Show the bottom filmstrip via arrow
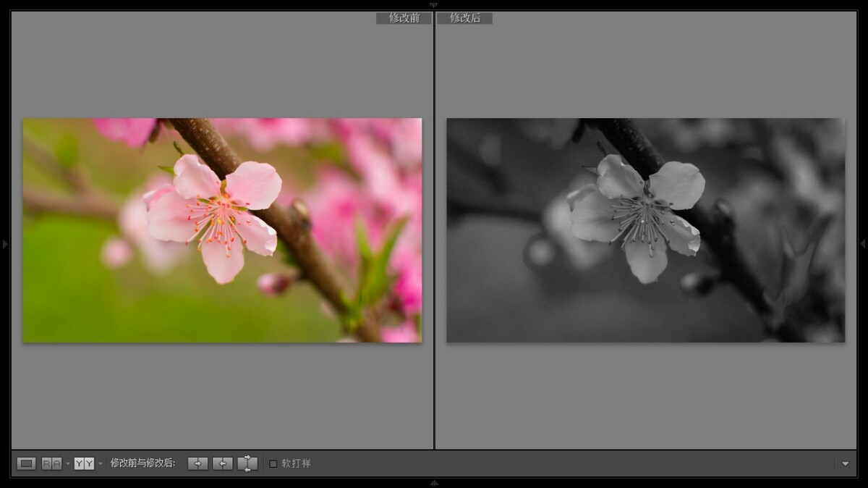 click(434, 483)
